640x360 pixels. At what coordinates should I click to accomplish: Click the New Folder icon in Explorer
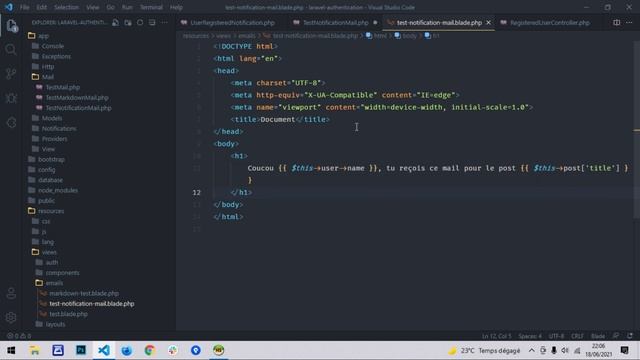coord(128,22)
